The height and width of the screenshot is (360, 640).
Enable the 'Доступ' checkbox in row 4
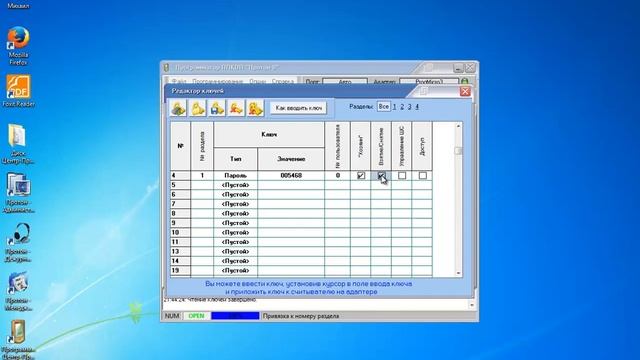[x=422, y=176]
